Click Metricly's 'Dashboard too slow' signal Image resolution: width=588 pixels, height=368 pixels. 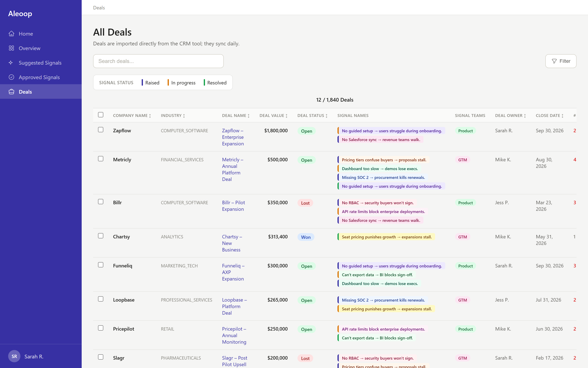point(380,169)
